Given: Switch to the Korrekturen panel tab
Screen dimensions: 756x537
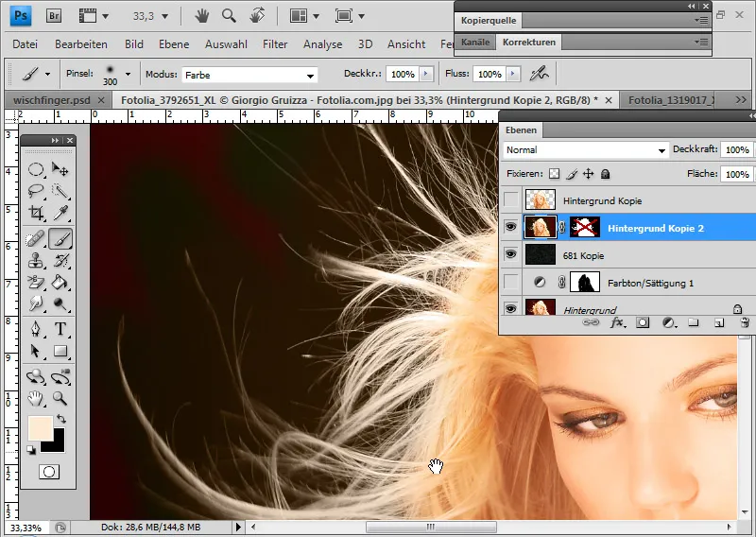Looking at the screenshot, I should pos(529,43).
